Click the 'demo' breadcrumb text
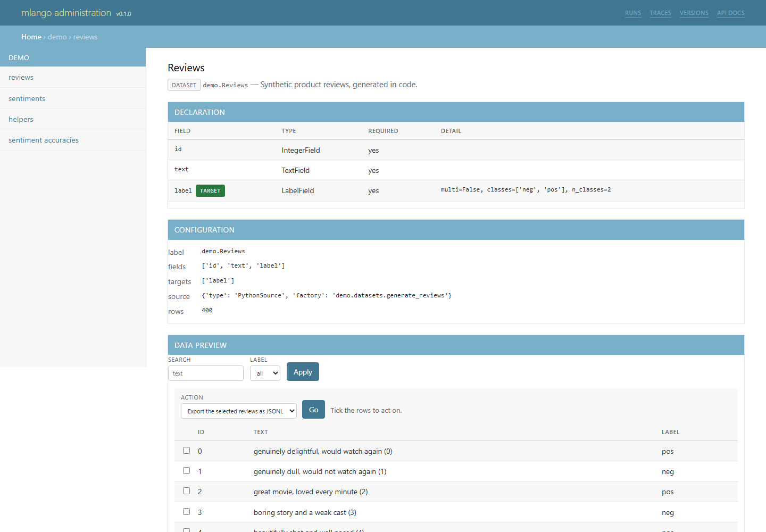This screenshot has height=532, width=766. coord(57,37)
